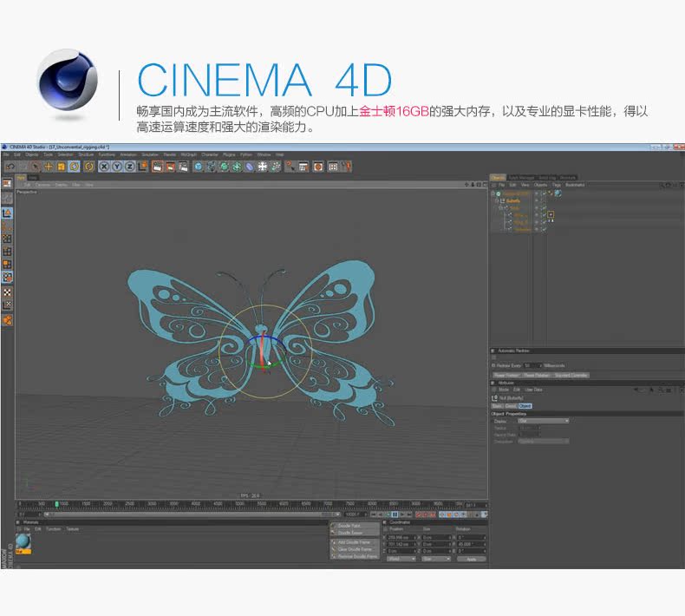Screen dimensions: 685x616
Task: Select the Scale tool icon
Action: (x=62, y=167)
